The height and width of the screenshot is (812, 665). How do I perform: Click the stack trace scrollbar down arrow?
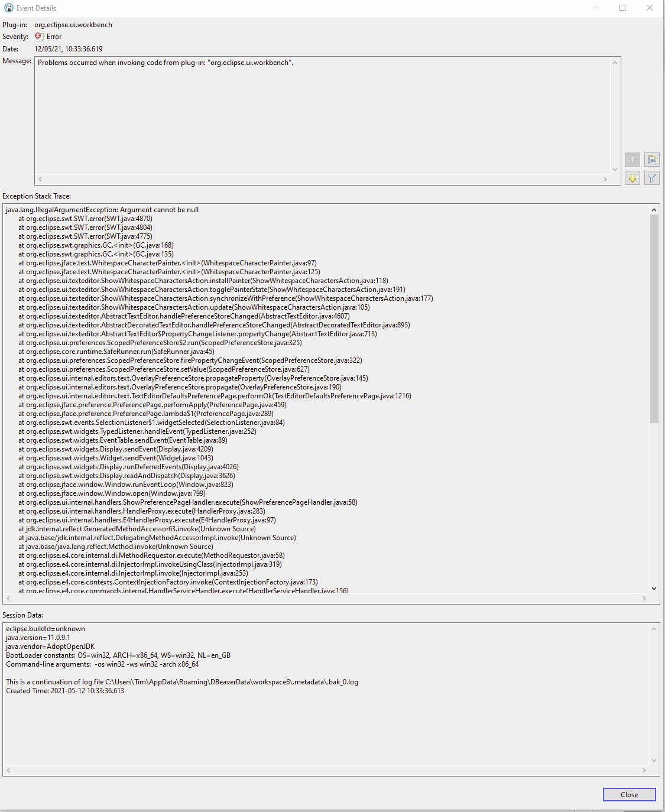[x=654, y=588]
